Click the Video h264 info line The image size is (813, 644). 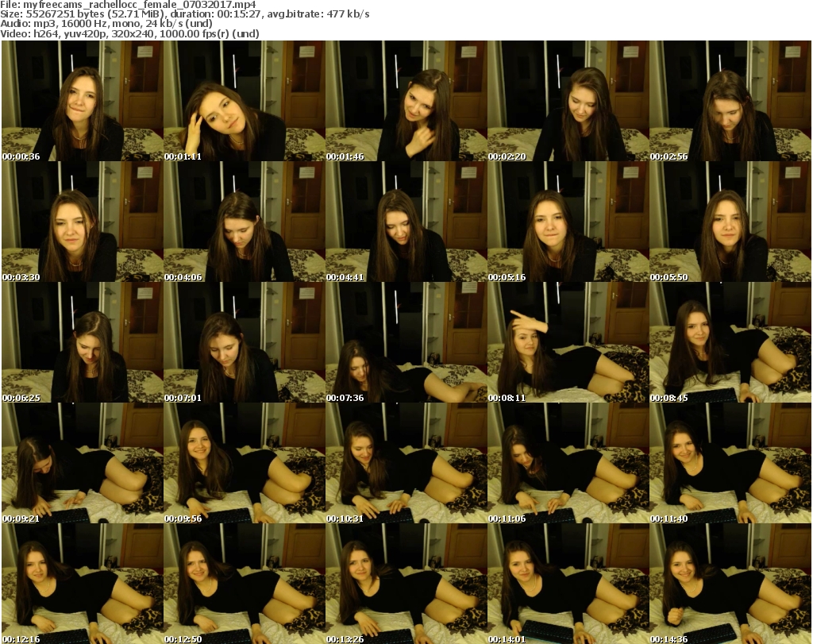coord(129,33)
